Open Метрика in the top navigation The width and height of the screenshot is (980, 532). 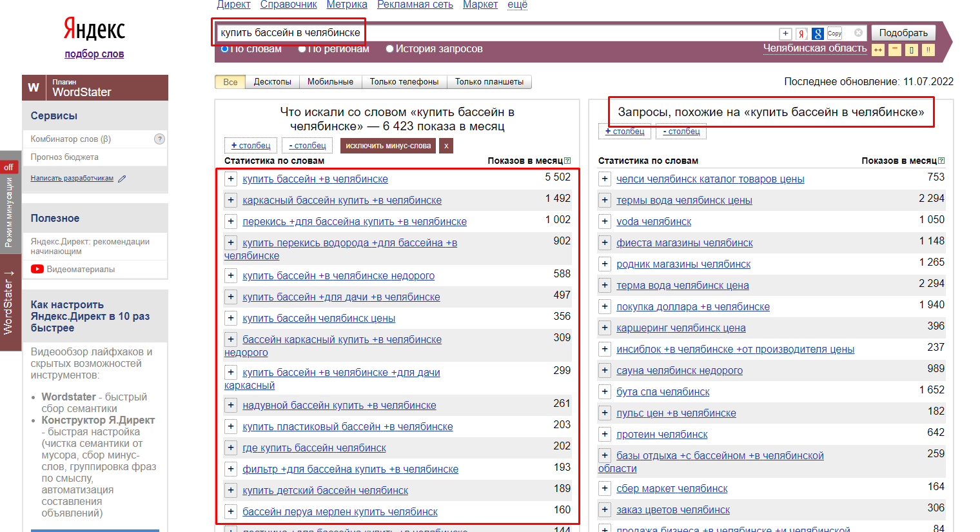347,5
